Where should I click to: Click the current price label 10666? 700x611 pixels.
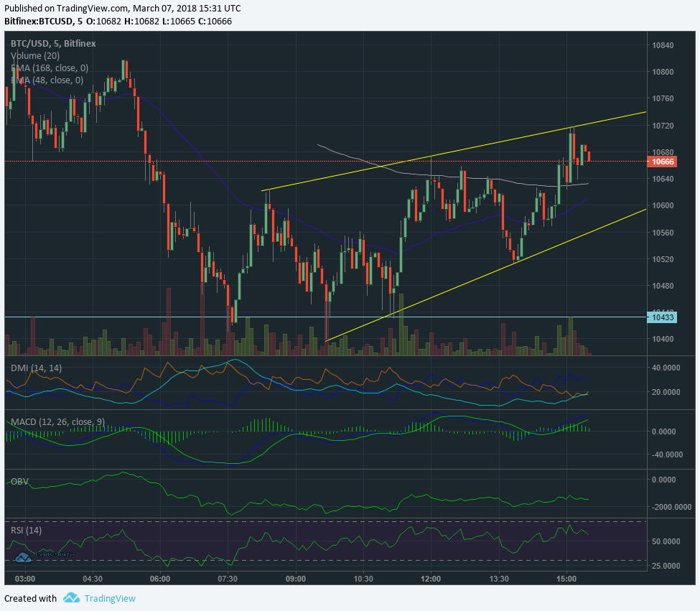662,162
